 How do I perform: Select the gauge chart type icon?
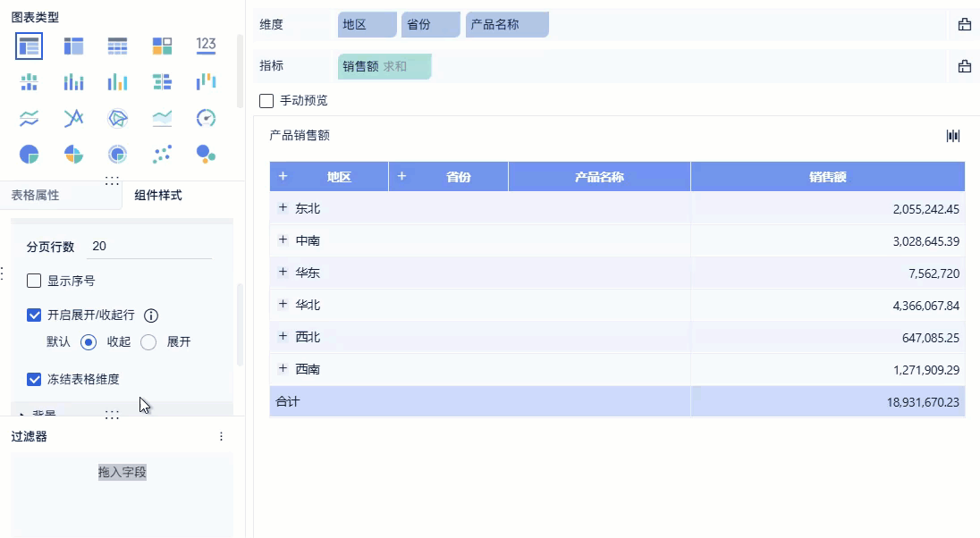(x=206, y=117)
